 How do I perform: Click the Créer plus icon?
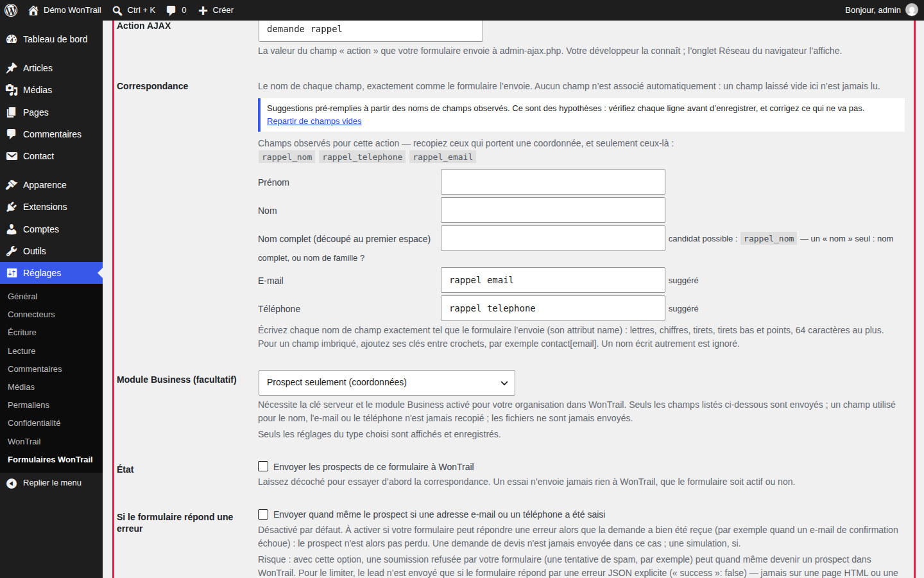pos(203,10)
